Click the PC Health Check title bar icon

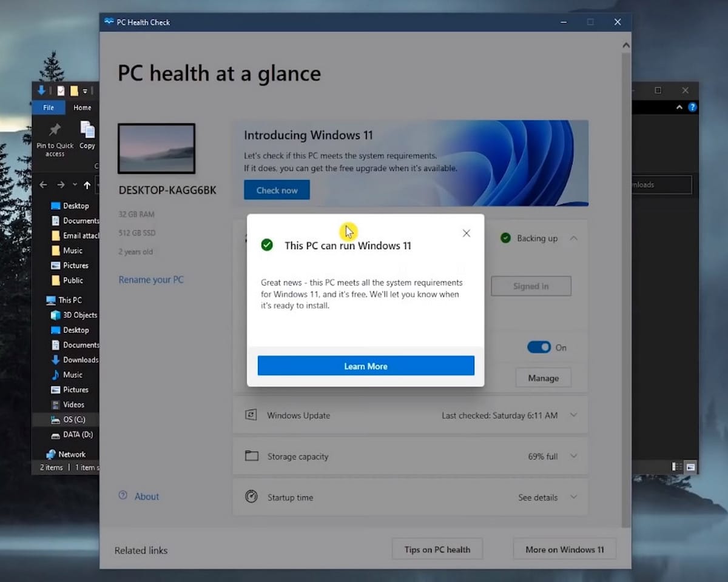(x=109, y=22)
